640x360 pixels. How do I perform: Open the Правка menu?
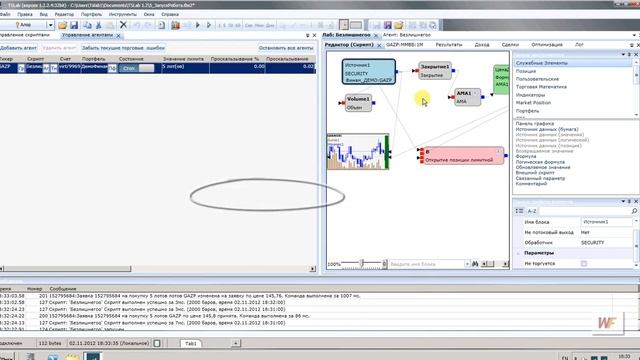pyautogui.click(x=25, y=14)
